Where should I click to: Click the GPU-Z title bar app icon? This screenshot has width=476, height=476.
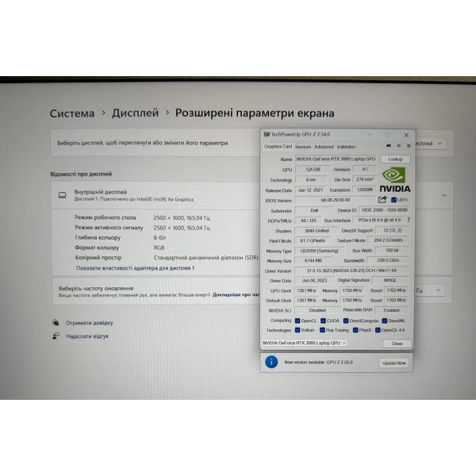click(x=267, y=134)
